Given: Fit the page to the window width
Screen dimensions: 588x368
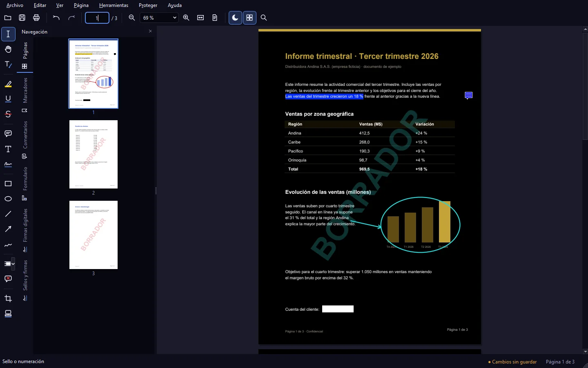Looking at the screenshot, I should [x=200, y=18].
